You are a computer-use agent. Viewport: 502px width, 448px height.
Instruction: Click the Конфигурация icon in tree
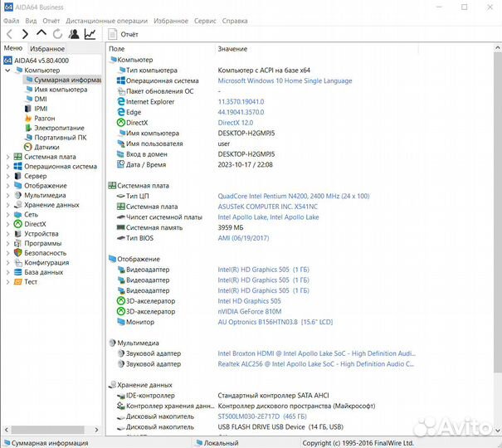click(x=18, y=262)
